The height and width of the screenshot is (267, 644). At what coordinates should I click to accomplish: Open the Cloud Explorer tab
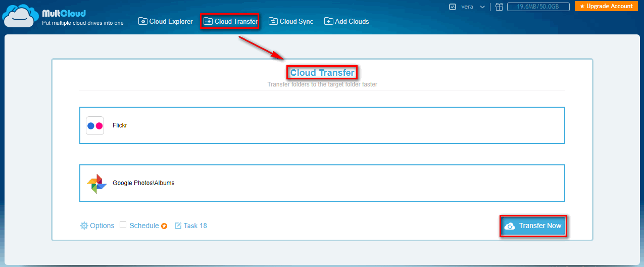[x=166, y=21]
